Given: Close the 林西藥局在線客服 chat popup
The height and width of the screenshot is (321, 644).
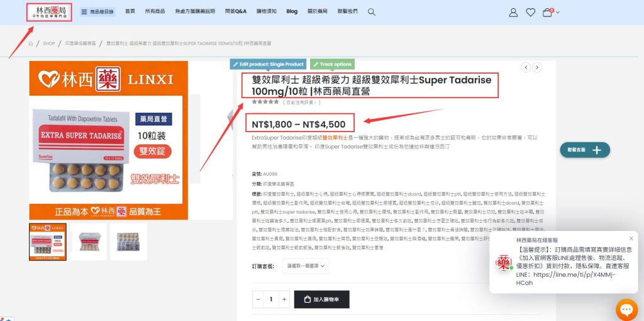Looking at the screenshot, I should point(631,239).
